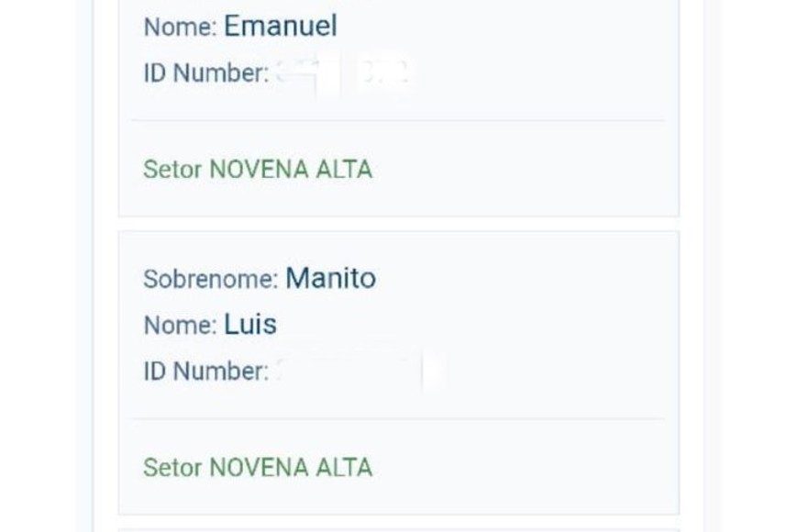Click "ALTA" in Luis's card sector line

pyautogui.click(x=349, y=468)
